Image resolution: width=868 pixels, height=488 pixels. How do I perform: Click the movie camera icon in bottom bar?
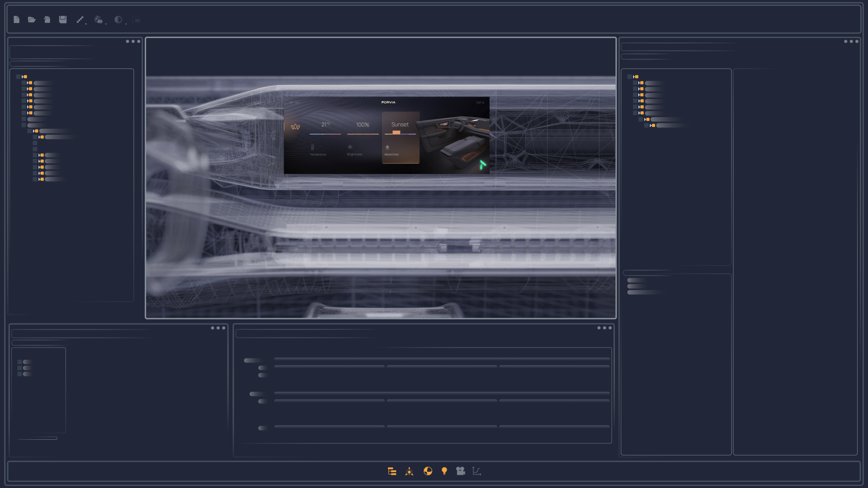tap(461, 471)
